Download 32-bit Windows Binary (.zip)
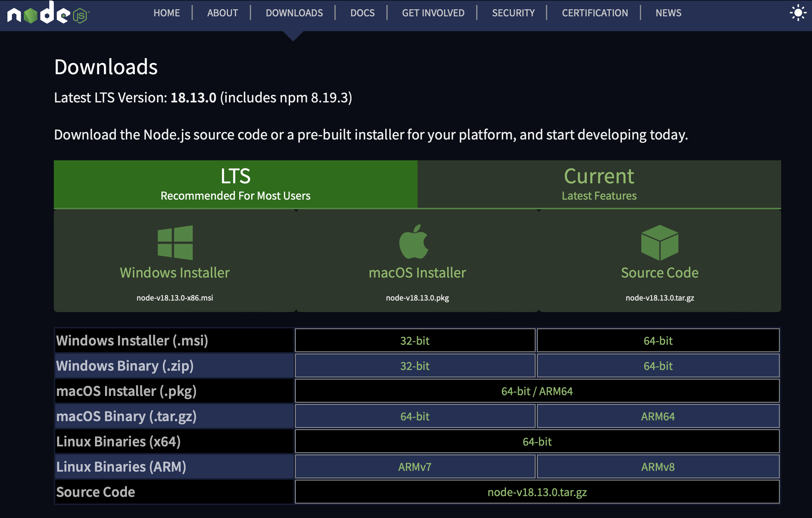This screenshot has height=518, width=812. 415,366
